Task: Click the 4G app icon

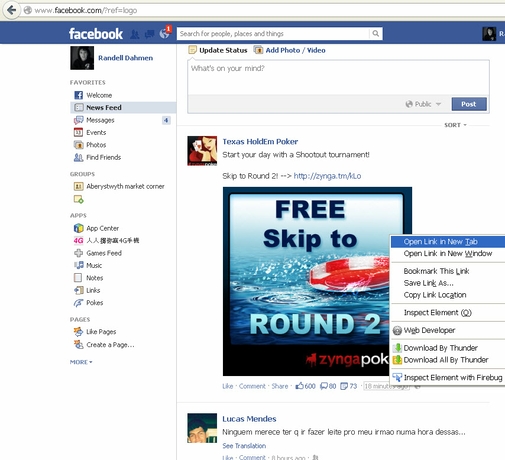Action: tap(78, 240)
